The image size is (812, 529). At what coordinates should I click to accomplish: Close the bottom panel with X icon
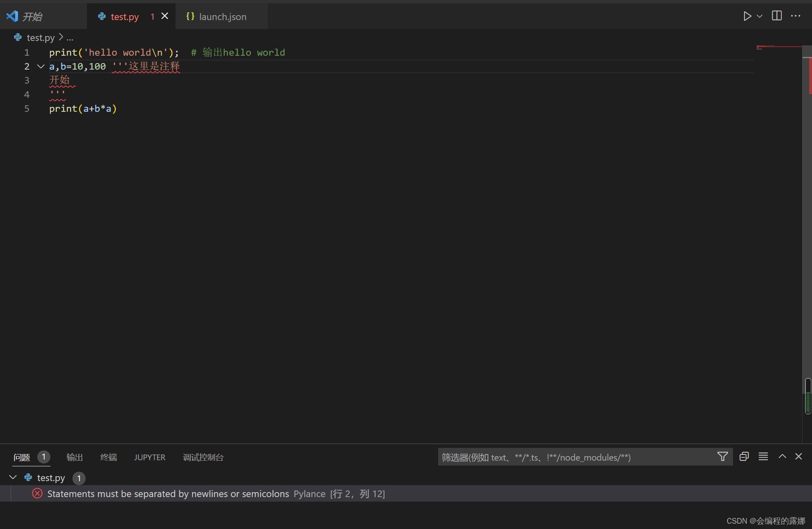point(798,457)
